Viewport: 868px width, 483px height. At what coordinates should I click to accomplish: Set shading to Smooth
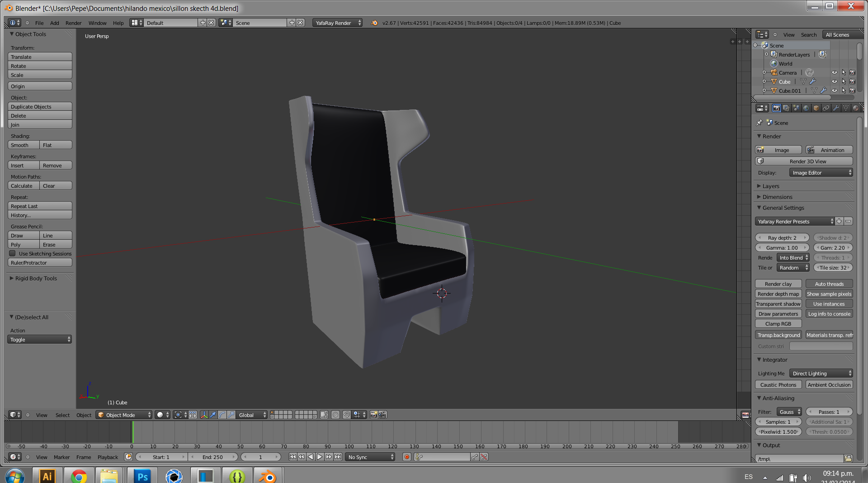[24, 145]
